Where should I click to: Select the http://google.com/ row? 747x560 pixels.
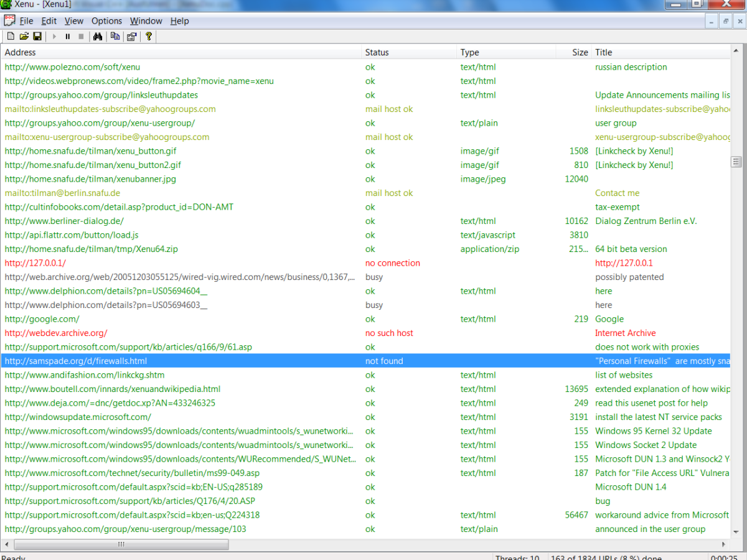(x=365, y=319)
